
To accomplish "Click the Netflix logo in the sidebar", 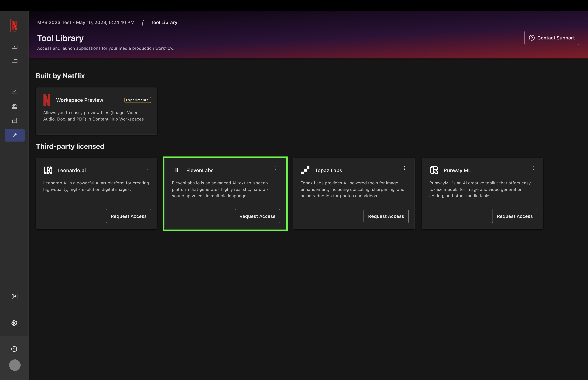I will 15,25.
